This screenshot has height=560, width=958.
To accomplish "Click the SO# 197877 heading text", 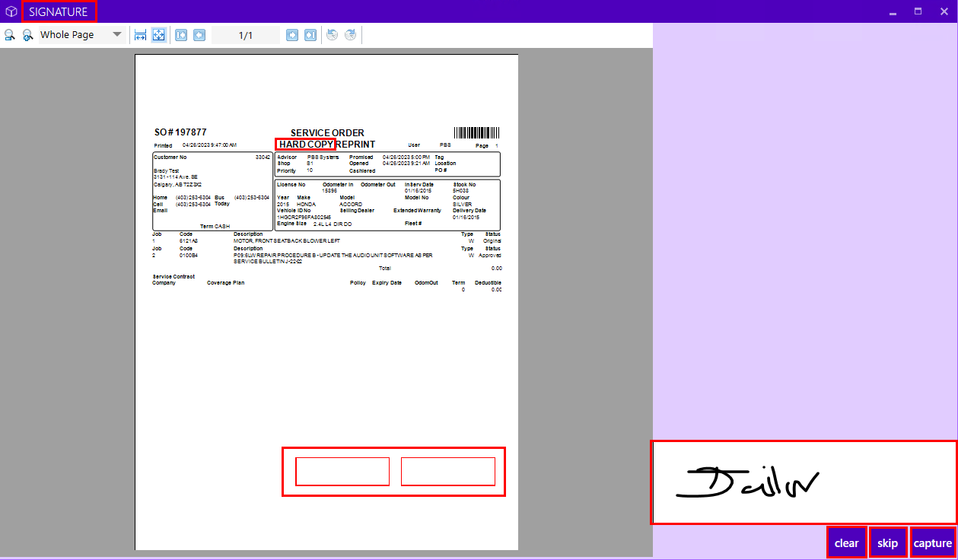I will 180,132.
